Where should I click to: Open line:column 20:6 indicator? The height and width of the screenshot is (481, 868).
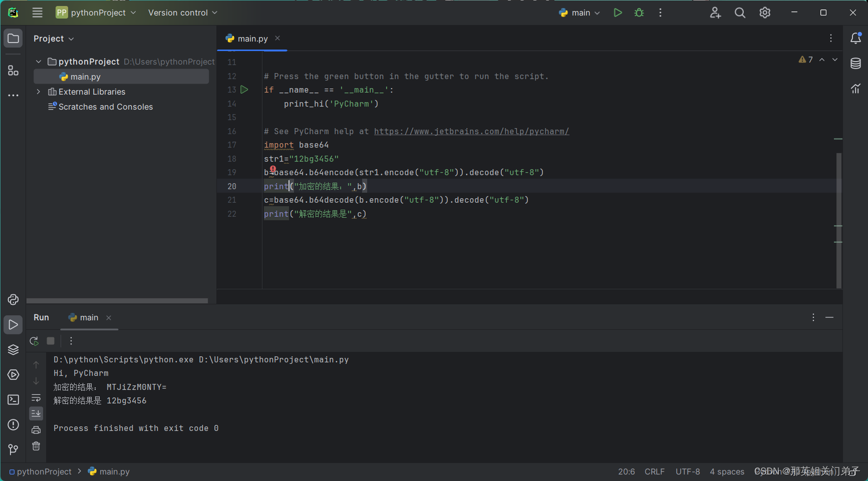point(626,471)
